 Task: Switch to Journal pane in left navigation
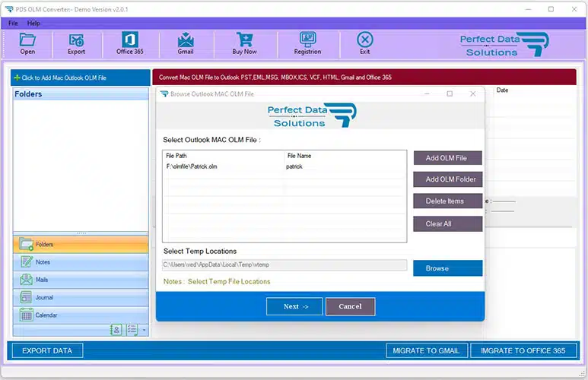81,298
